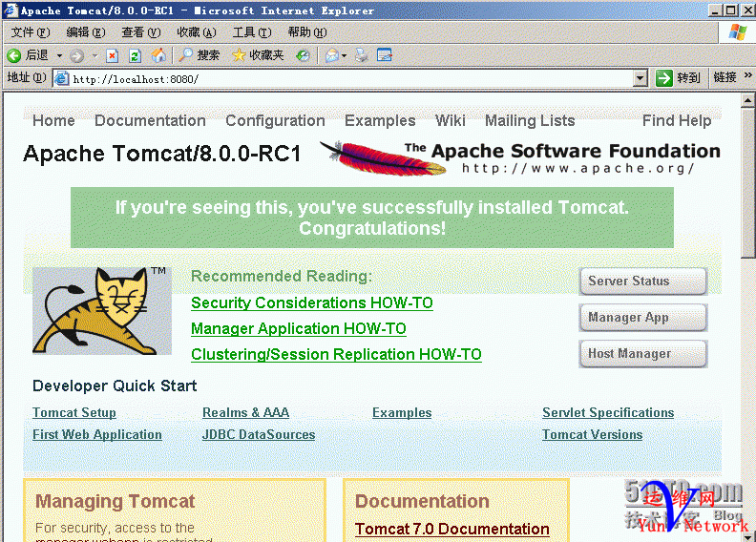The width and height of the screenshot is (756, 542).
Task: Click the Windows flag logo throbber
Action: point(737,32)
